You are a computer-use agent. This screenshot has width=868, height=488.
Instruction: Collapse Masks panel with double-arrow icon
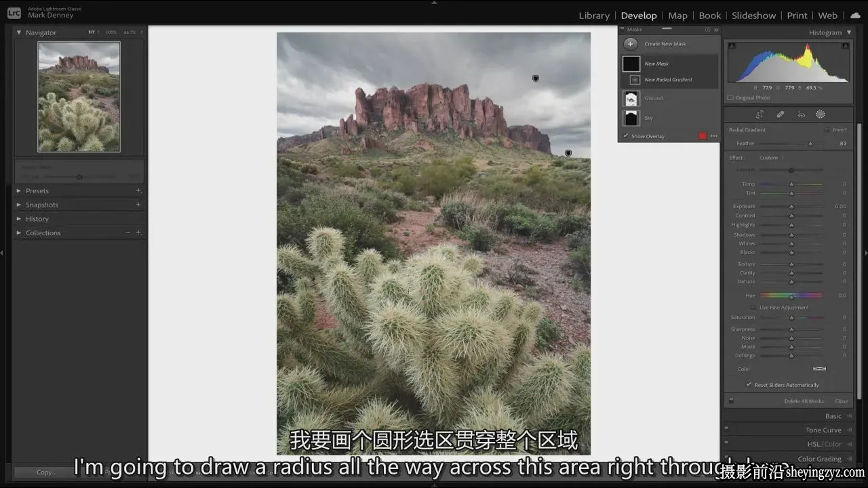716,30
